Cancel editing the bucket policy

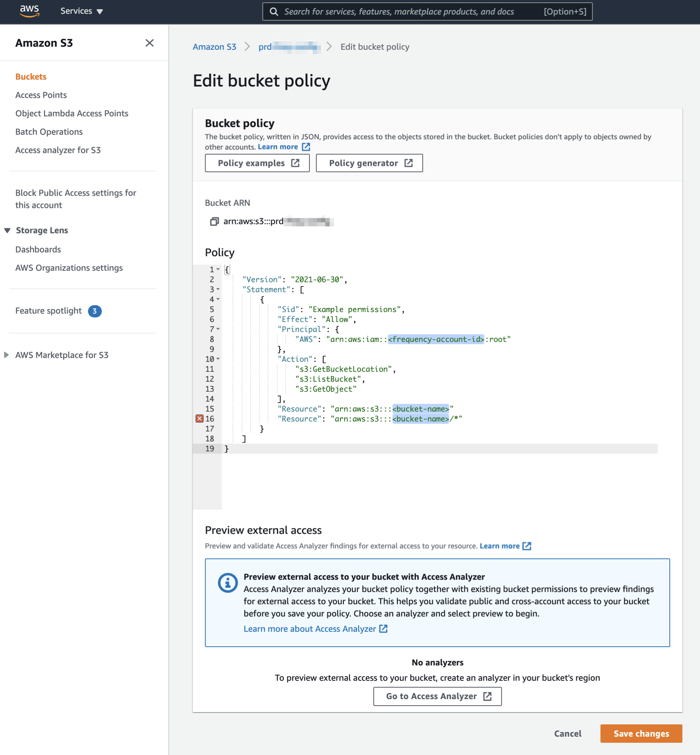[x=568, y=734]
